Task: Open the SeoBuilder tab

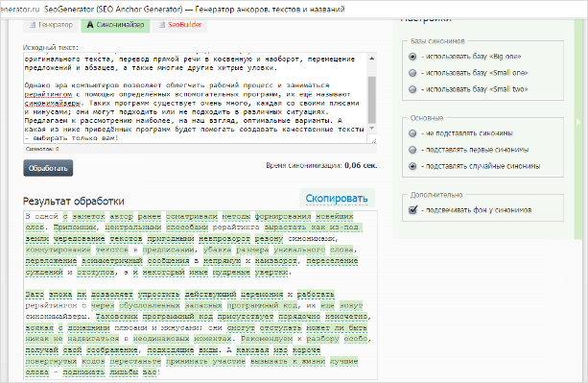Action: pos(180,25)
